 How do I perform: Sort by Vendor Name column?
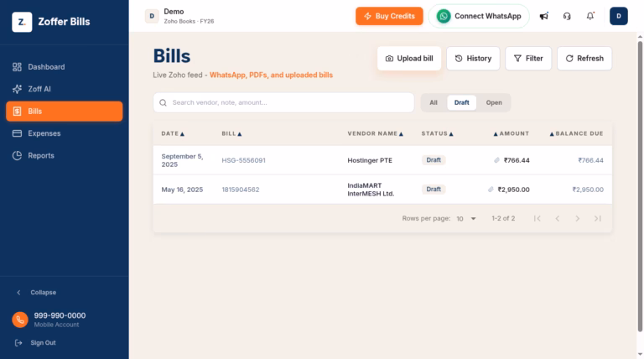(376, 133)
